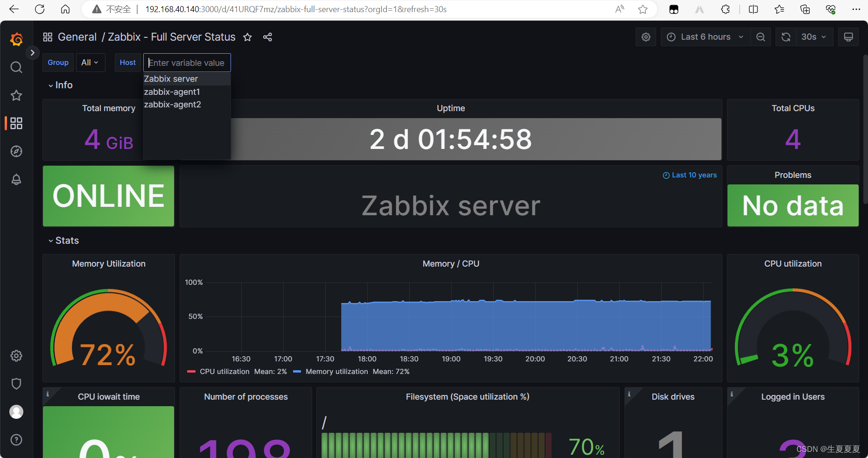Viewport: 868px width, 458px height.
Task: Share the dashboard via share icon
Action: click(x=267, y=37)
